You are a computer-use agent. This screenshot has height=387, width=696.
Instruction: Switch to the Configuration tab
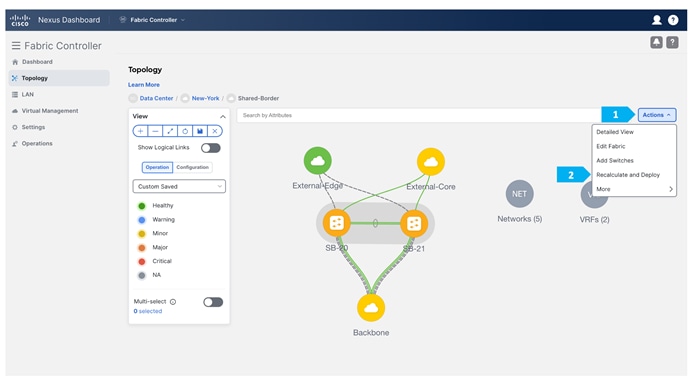pyautogui.click(x=192, y=167)
